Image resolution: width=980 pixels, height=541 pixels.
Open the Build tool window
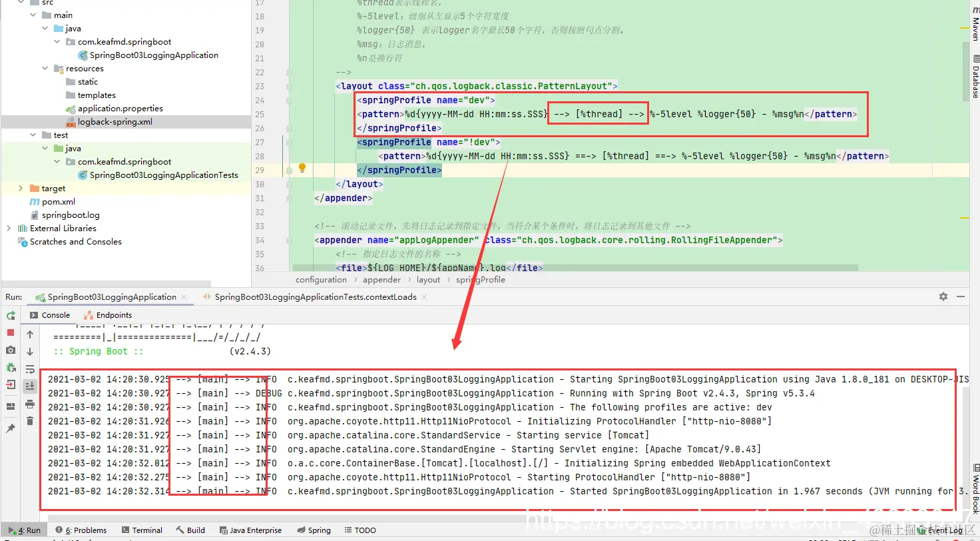(x=190, y=530)
